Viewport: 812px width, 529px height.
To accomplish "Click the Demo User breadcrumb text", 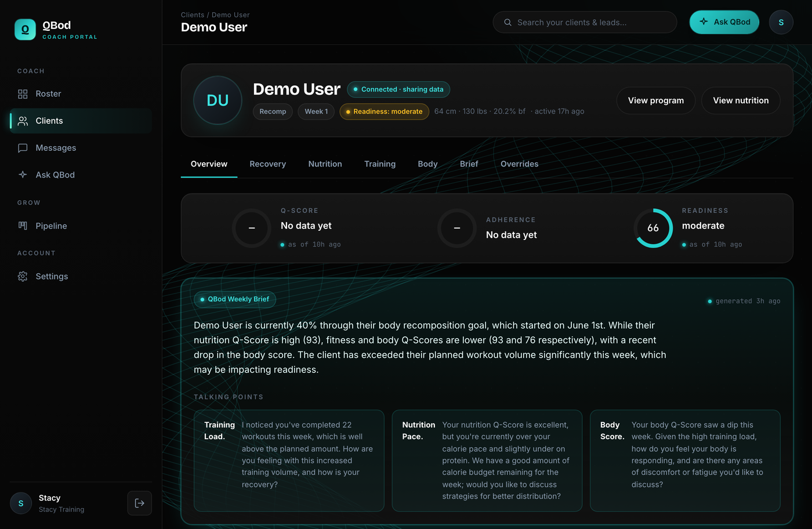I will pyautogui.click(x=230, y=15).
